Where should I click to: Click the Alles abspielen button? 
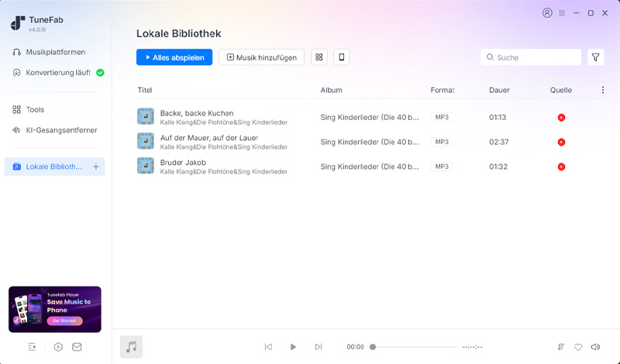174,57
